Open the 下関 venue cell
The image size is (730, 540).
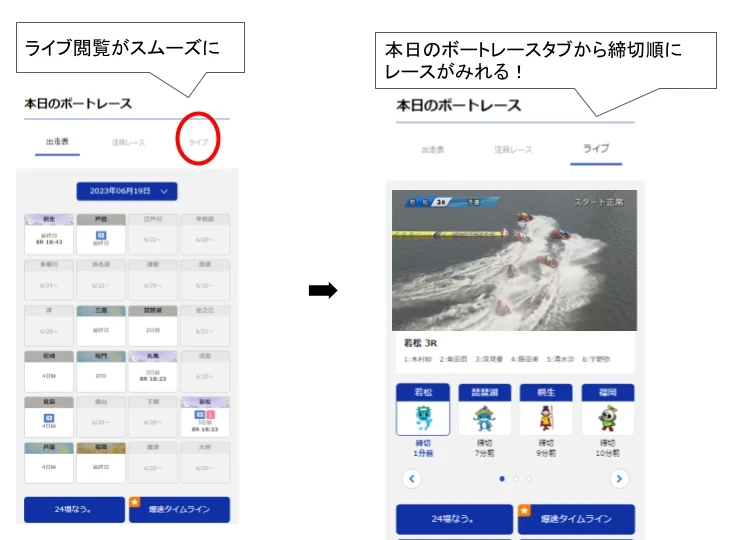click(153, 417)
